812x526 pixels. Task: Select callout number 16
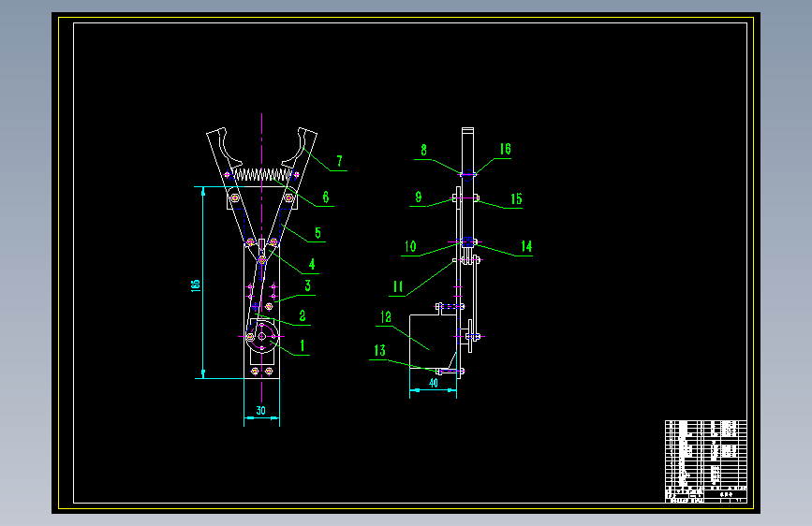pos(506,149)
